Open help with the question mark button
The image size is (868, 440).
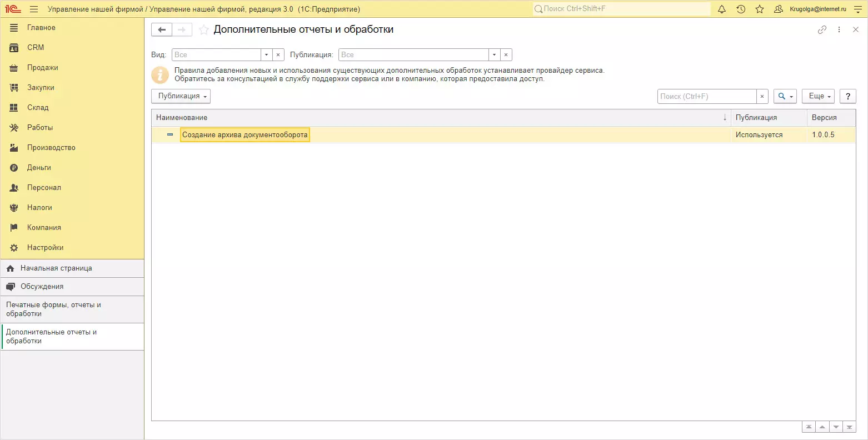847,96
